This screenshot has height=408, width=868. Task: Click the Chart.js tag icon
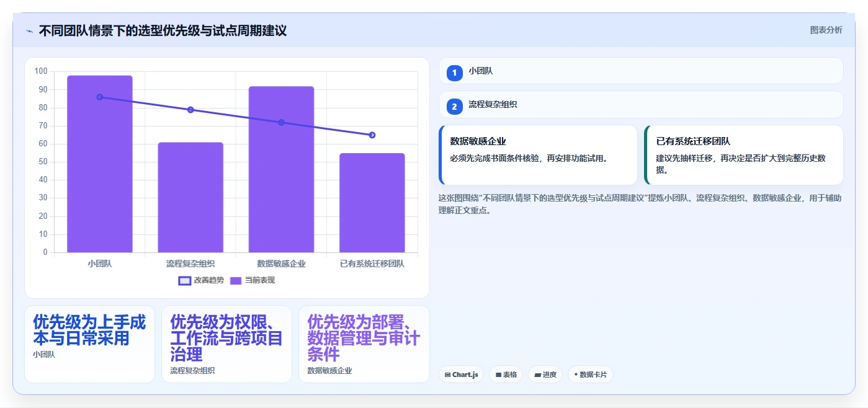pyautogui.click(x=448, y=375)
